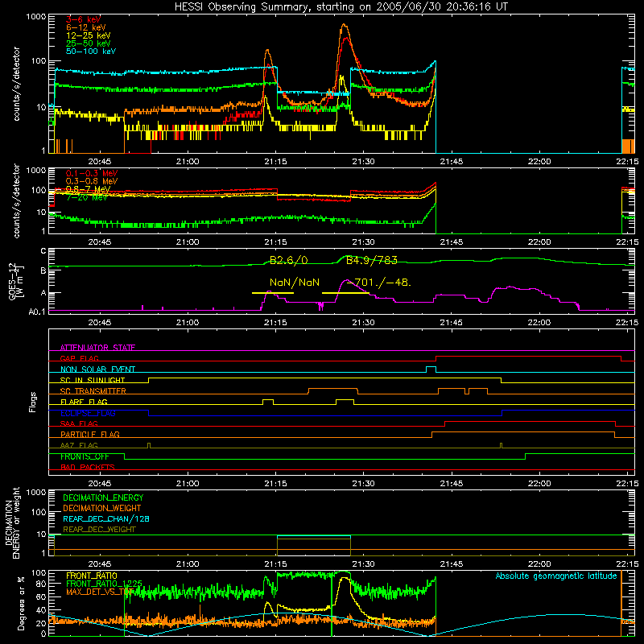Image resolution: width=644 pixels, height=644 pixels.
Task: Click the NaN/NaN position label
Action: (294, 283)
